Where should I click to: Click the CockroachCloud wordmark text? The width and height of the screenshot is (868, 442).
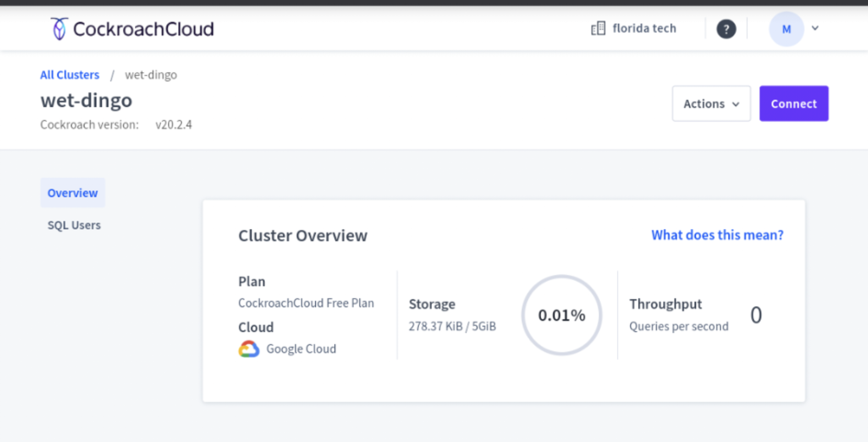pos(143,29)
